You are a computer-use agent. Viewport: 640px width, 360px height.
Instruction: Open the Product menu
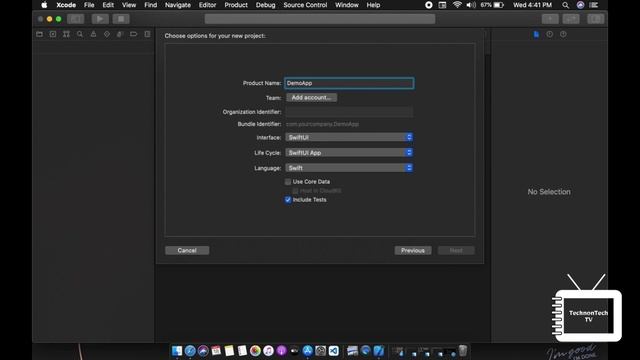[x=236, y=5]
